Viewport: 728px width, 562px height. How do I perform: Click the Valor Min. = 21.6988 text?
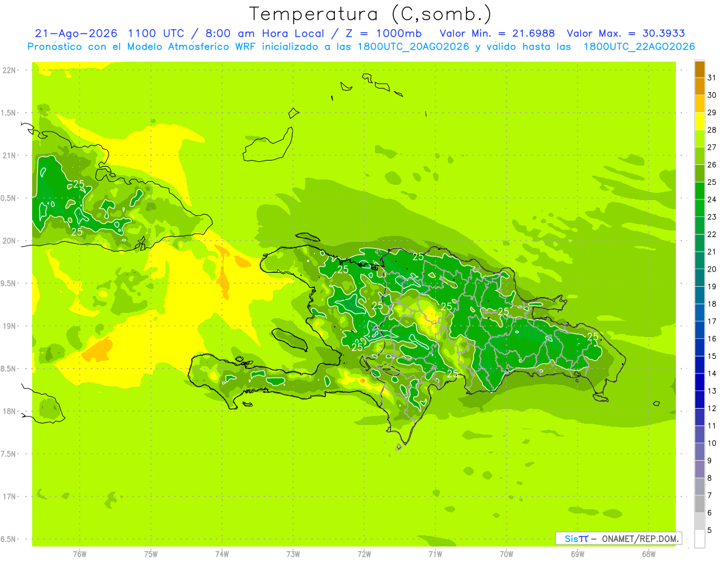click(x=497, y=33)
